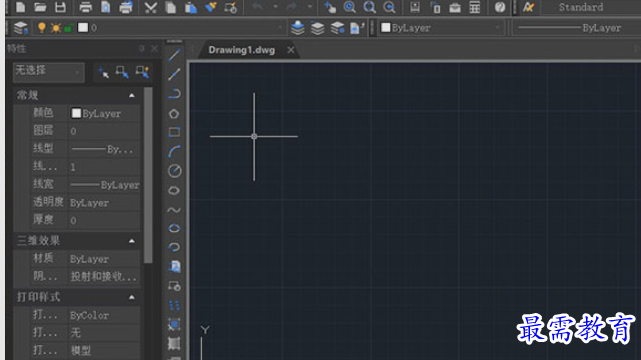Open an existing drawing with folder icon

[x=40, y=7]
